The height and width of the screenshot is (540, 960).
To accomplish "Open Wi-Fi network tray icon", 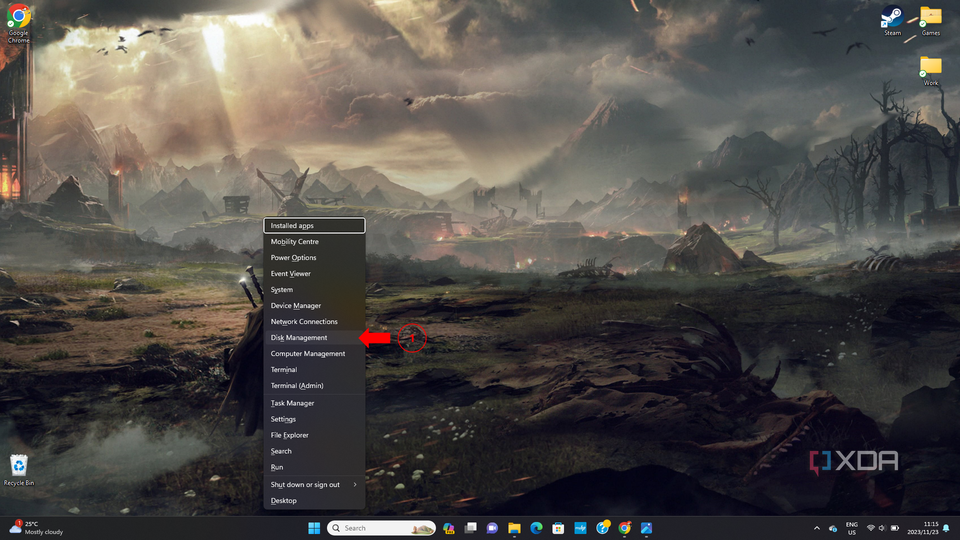I will coord(871,528).
